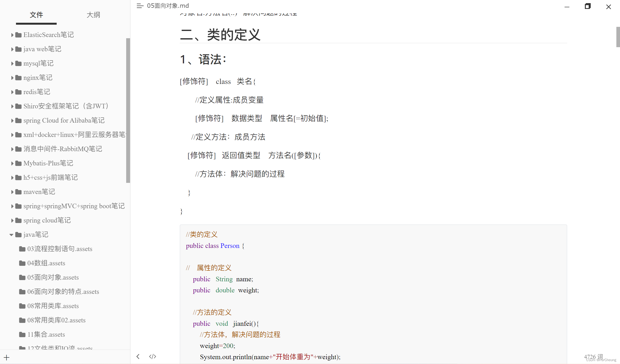
Task: Click line 'public String name;' in code
Action: pyautogui.click(x=223, y=279)
